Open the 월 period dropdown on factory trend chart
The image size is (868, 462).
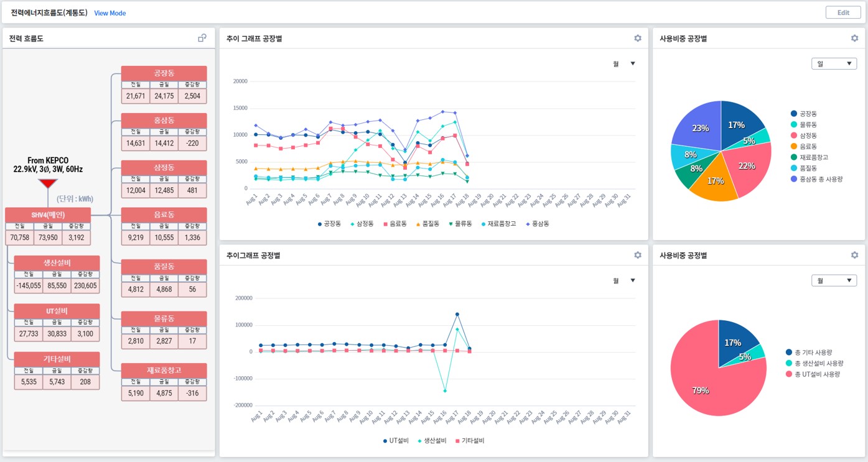pyautogui.click(x=624, y=63)
